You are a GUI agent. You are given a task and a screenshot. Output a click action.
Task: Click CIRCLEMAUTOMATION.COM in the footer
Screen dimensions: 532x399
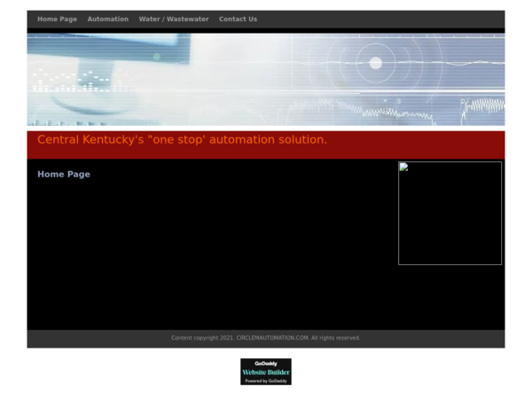point(273,338)
